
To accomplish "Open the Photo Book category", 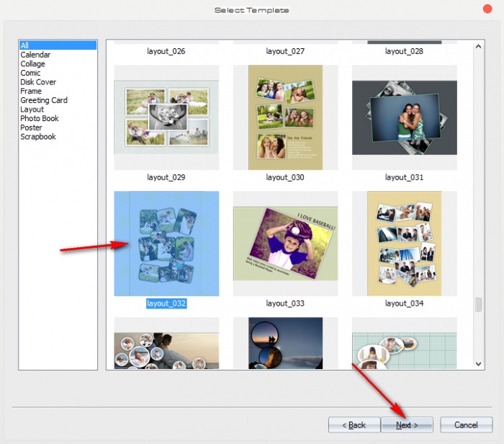I will (x=40, y=118).
